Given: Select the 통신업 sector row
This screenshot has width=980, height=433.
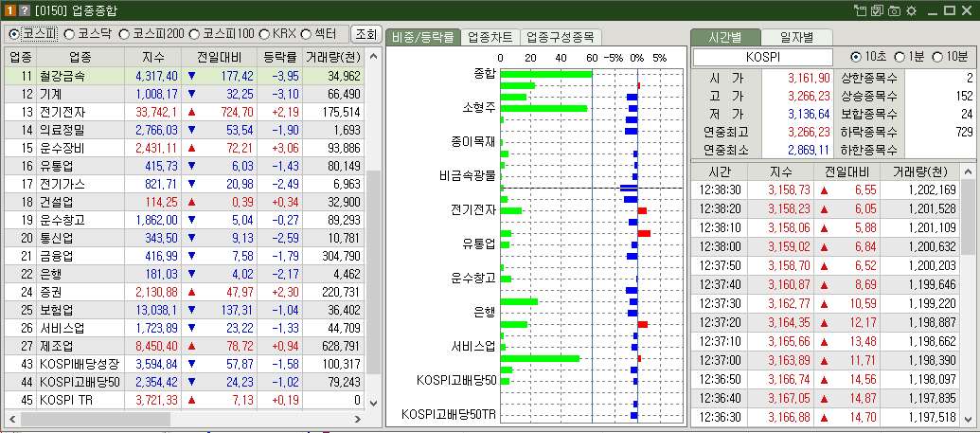Looking at the screenshot, I should [x=185, y=239].
